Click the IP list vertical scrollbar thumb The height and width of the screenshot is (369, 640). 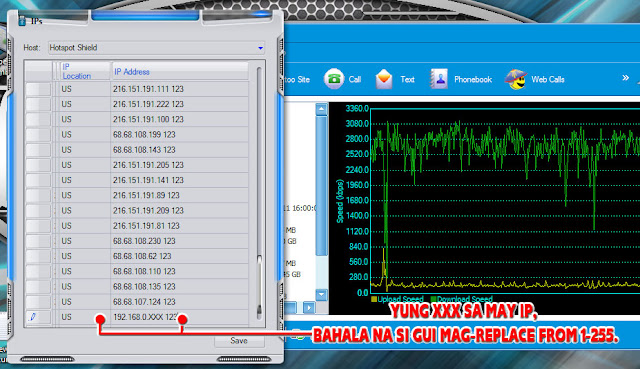tap(259, 287)
